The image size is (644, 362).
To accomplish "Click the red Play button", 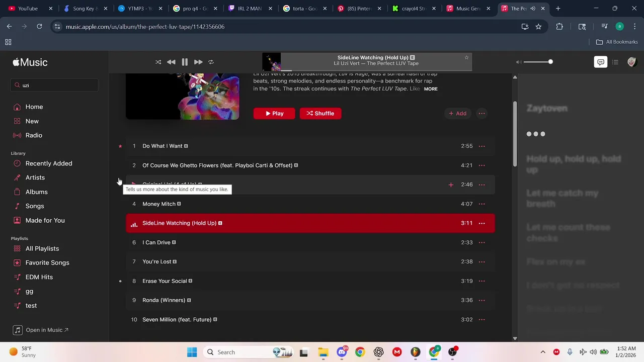I will pos(274,114).
